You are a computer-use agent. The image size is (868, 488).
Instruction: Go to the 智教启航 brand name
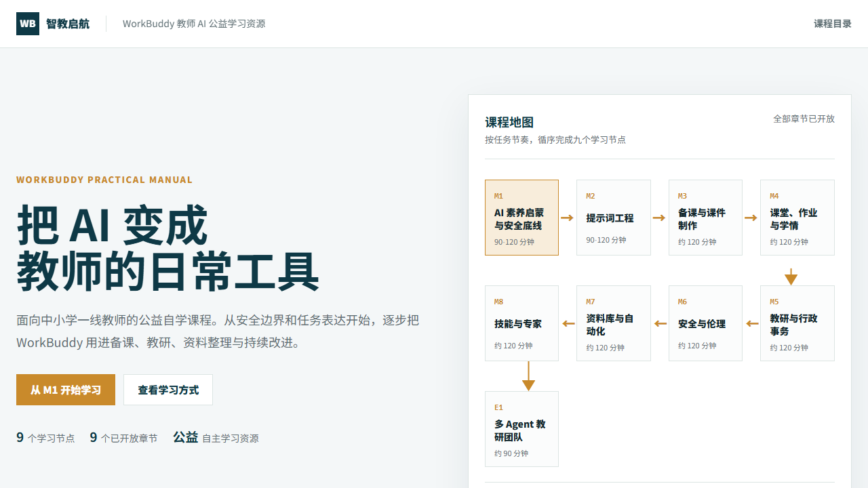(68, 24)
